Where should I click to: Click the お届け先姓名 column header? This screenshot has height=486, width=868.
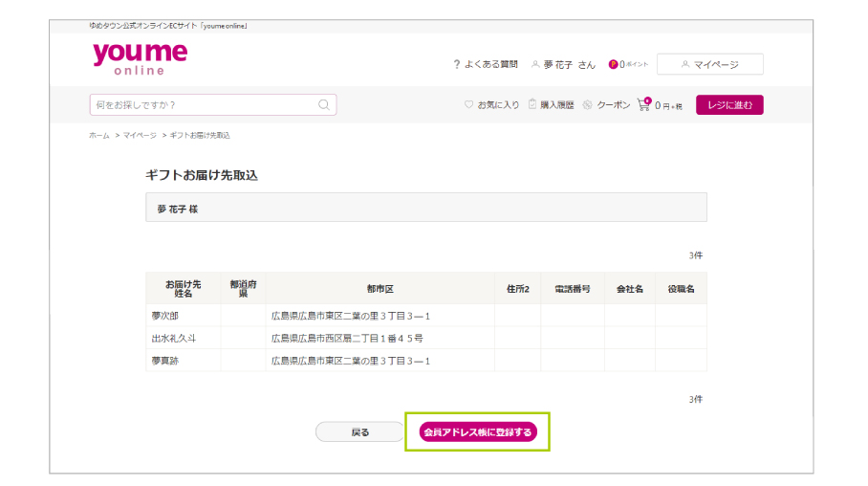(x=184, y=289)
